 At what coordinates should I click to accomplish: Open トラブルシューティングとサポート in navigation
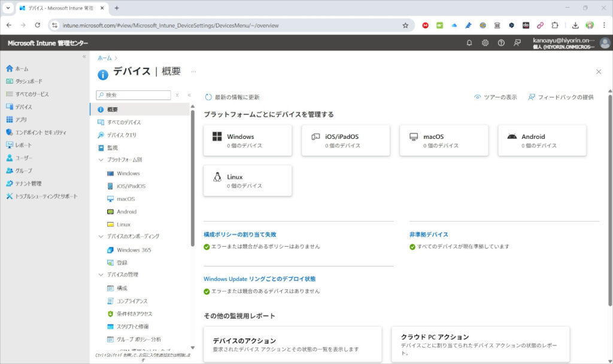tap(42, 196)
